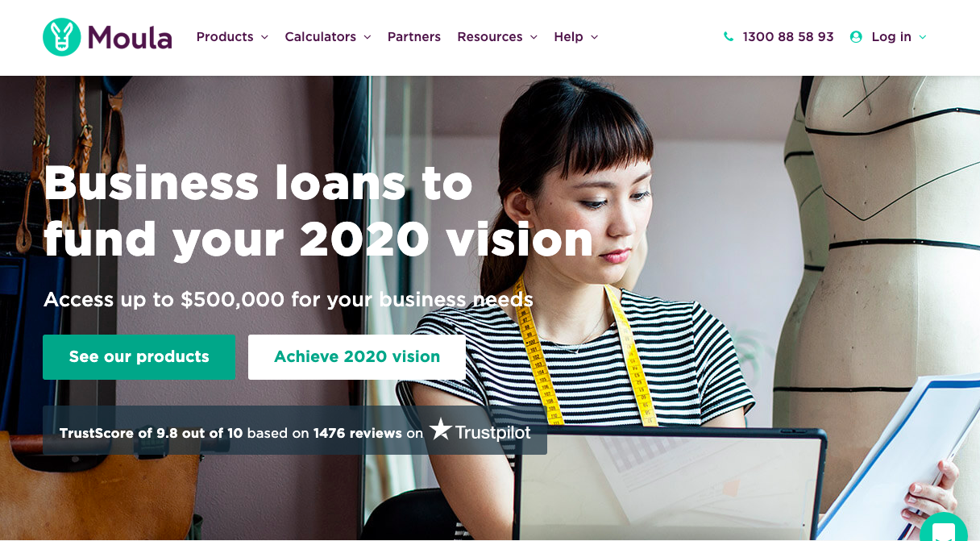This screenshot has width=980, height=541.
Task: Open the Log in dropdown arrow
Action: pos(923,37)
